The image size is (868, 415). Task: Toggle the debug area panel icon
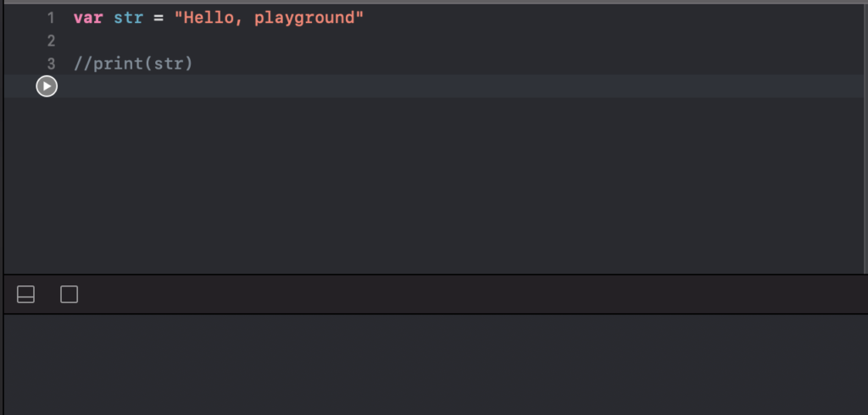26,295
